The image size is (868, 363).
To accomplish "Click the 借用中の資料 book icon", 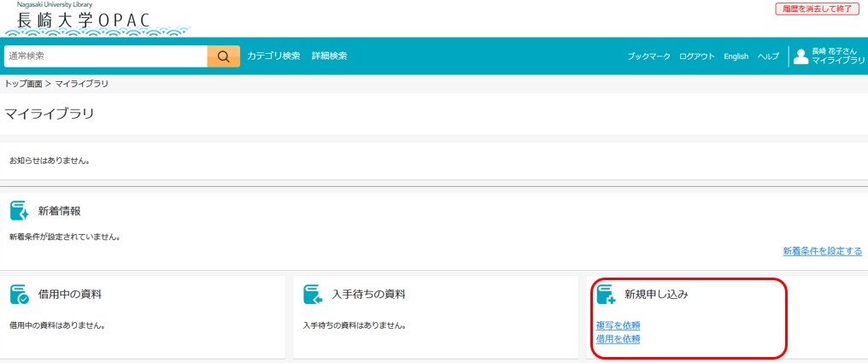I will coord(20,295).
